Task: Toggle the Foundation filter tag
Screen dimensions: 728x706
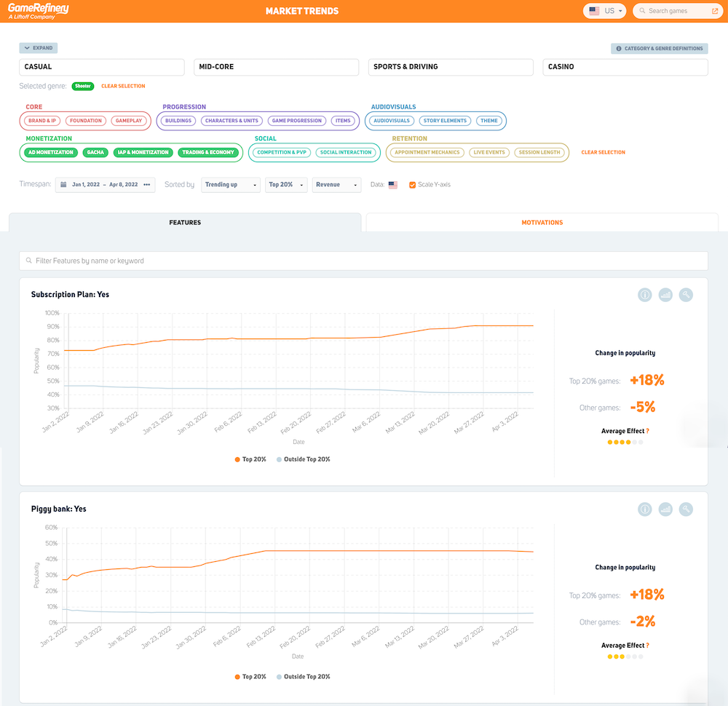Action: tap(86, 121)
